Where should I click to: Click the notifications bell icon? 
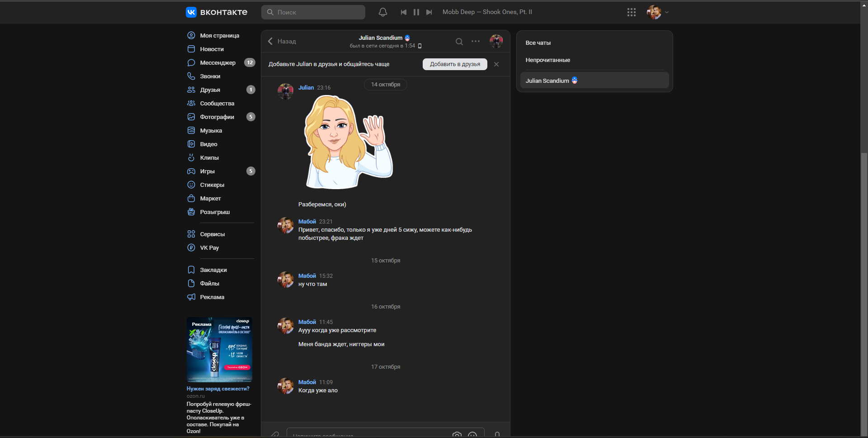382,12
